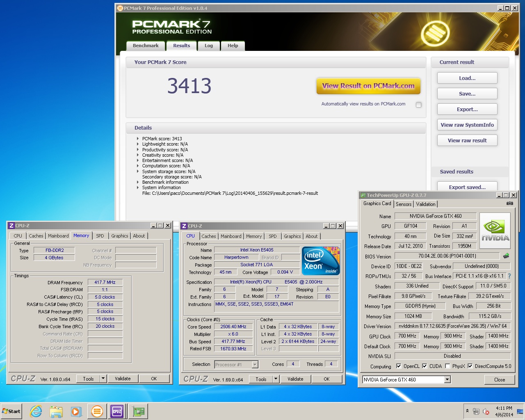Click View raw SystemInfo button
The height and width of the screenshot is (420, 525).
pos(467,125)
